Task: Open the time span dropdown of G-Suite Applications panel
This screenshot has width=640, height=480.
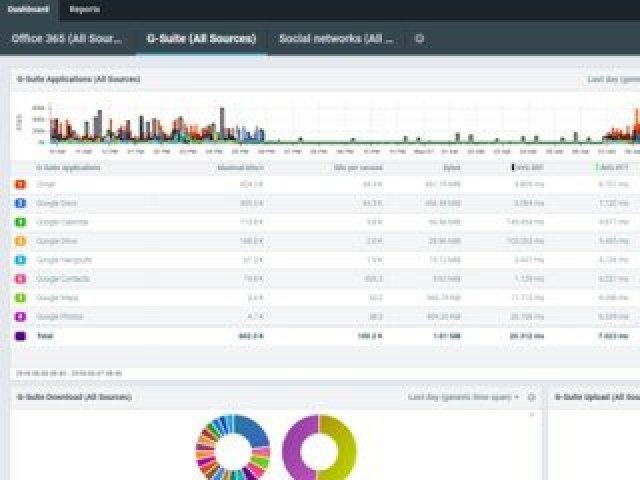Action: (x=613, y=79)
